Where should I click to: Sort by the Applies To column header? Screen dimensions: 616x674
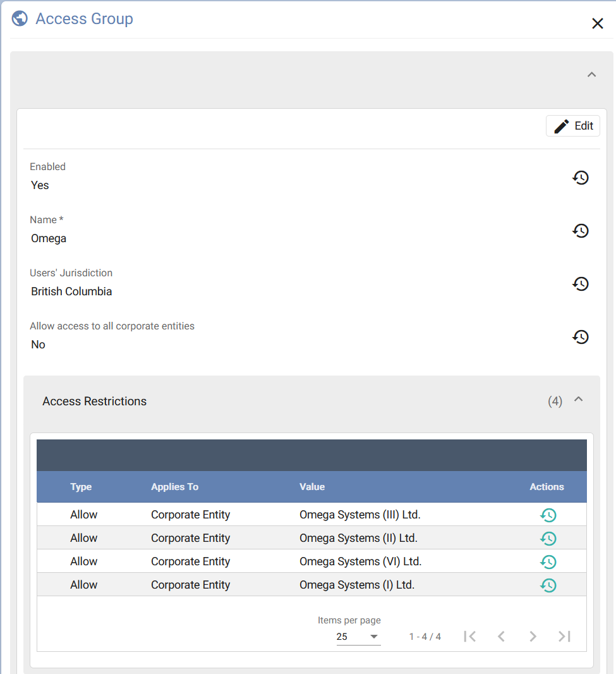[x=174, y=487]
